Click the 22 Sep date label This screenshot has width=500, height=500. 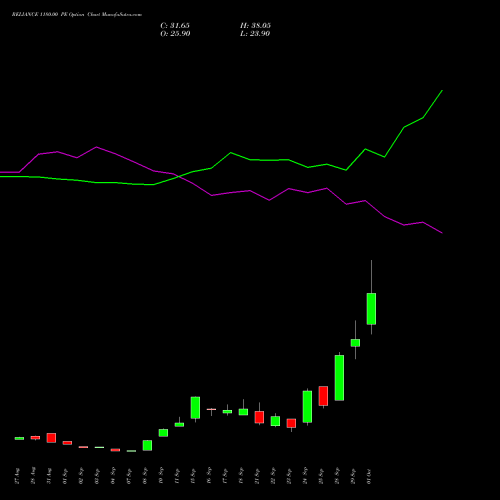pos(273,476)
